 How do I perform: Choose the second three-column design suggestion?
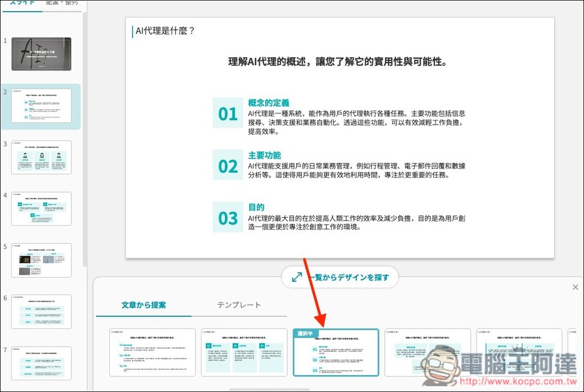click(244, 352)
